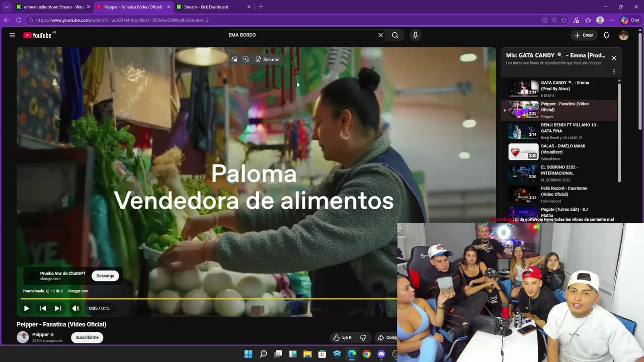The image size is (644, 362).
Task: Open the media control music icon
Action: click(x=576, y=20)
